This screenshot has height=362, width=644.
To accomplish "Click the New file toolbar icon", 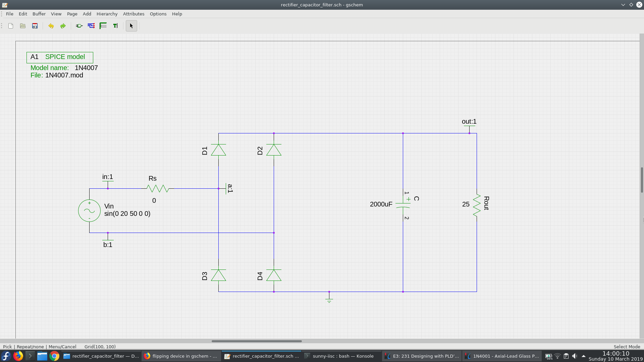I will (x=11, y=26).
